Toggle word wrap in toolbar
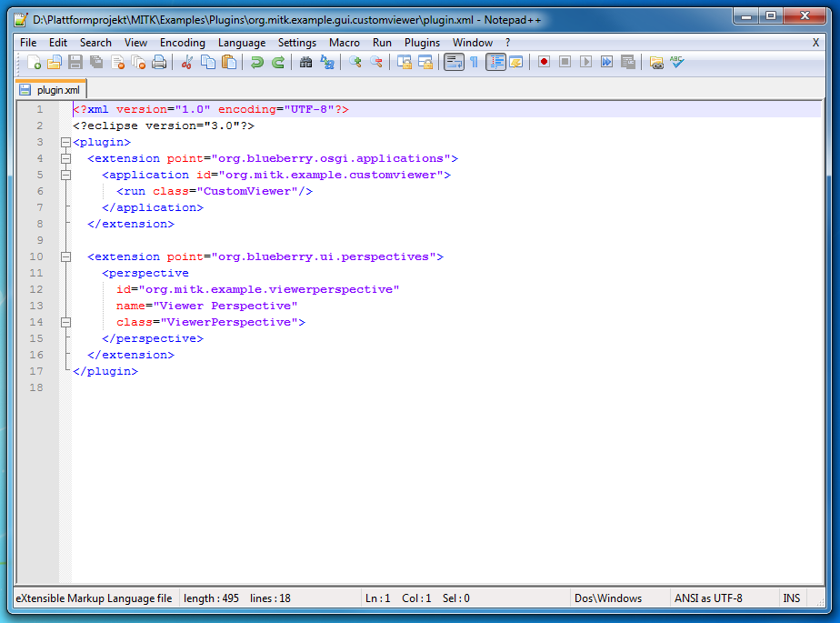This screenshot has height=623, width=840. (x=454, y=62)
